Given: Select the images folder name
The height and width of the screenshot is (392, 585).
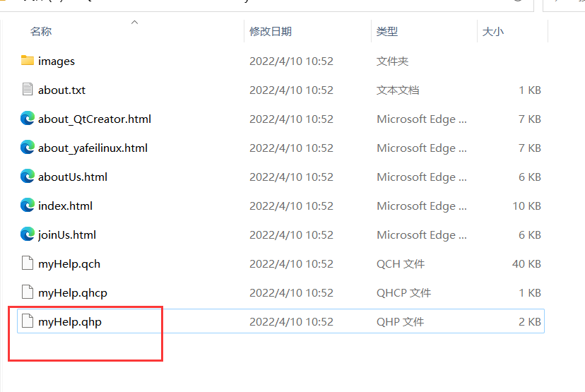Looking at the screenshot, I should coord(57,61).
